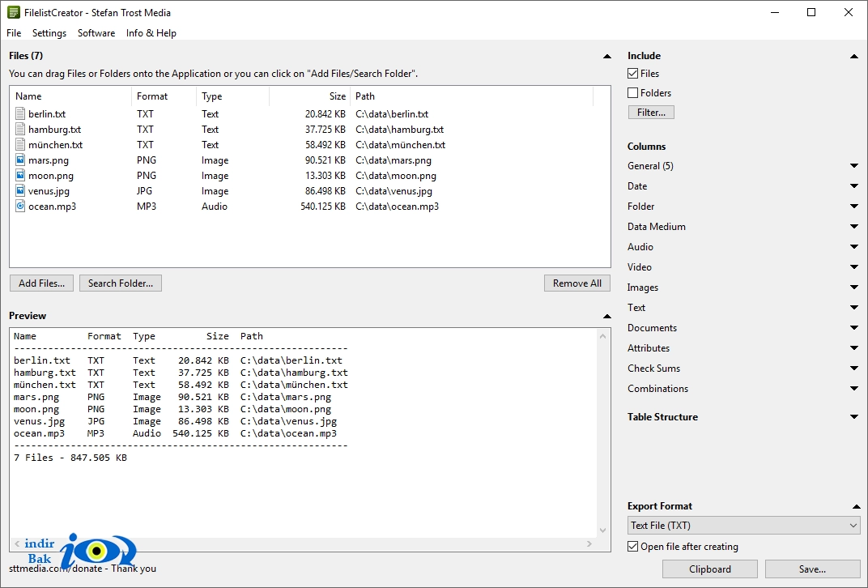Expand the Documents columns group
The image size is (868, 588).
point(853,327)
